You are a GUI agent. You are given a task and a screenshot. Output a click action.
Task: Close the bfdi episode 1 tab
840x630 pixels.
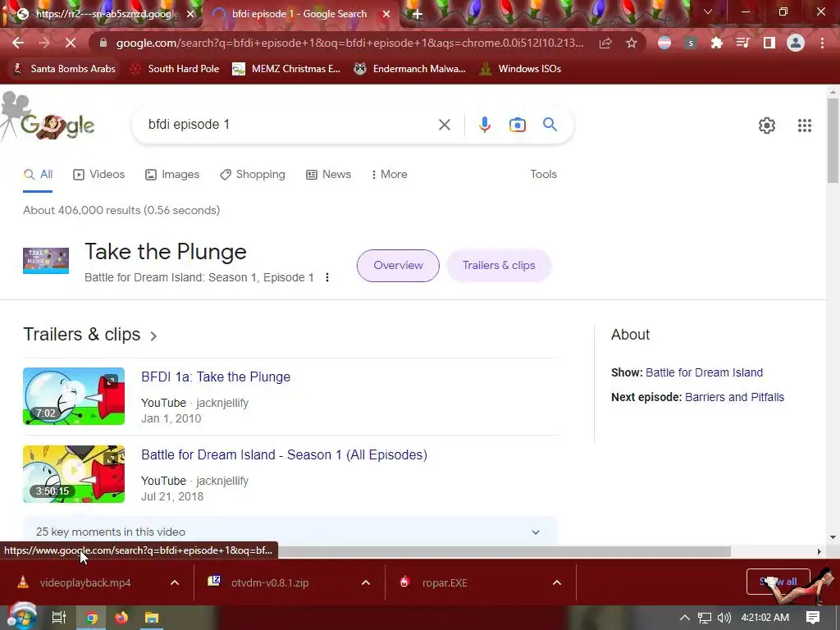(386, 15)
